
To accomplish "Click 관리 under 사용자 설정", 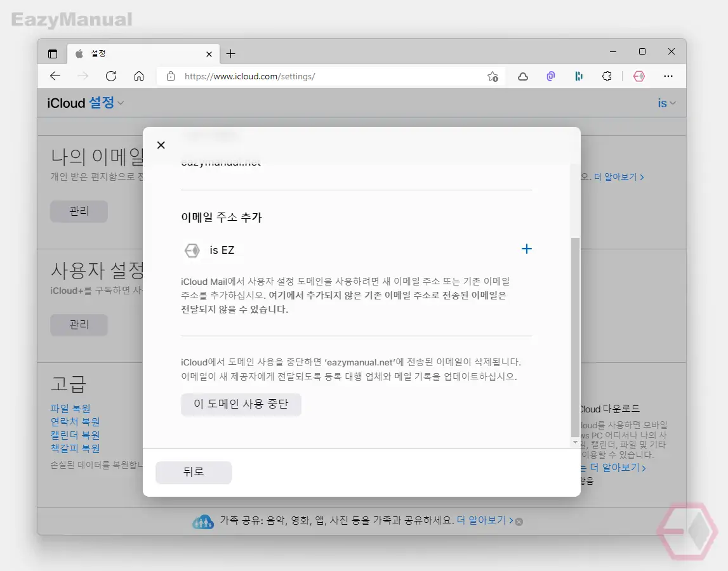I will pos(79,324).
